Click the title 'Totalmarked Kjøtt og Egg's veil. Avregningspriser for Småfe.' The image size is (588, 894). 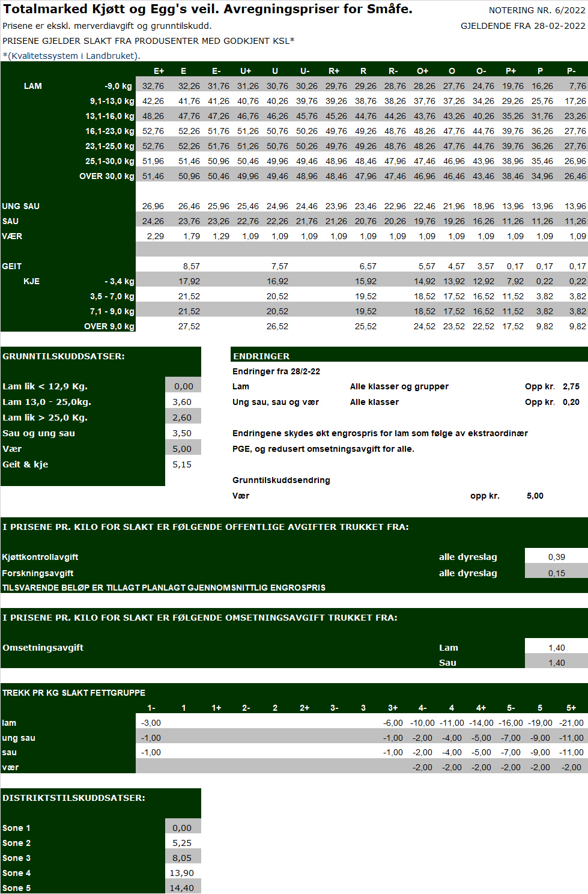pyautogui.click(x=208, y=9)
